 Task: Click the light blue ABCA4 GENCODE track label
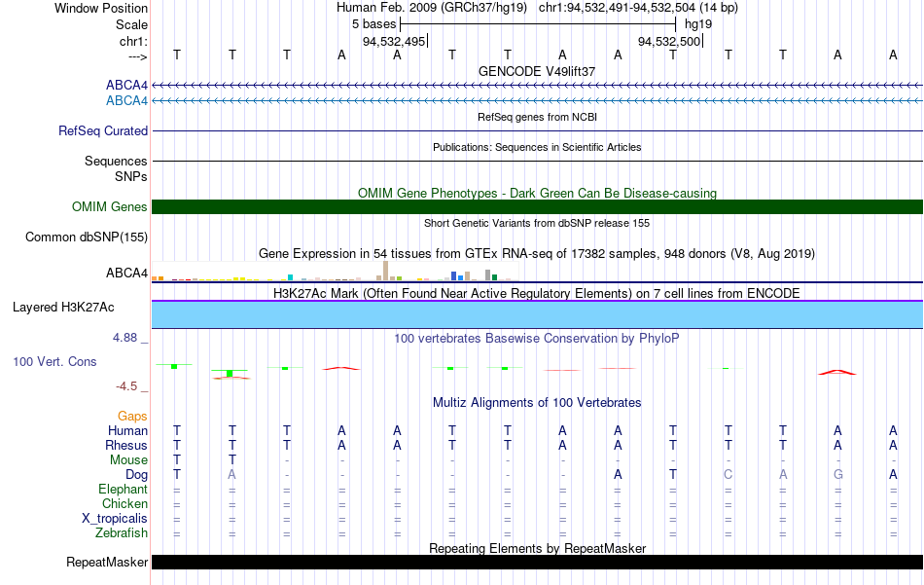(x=126, y=101)
